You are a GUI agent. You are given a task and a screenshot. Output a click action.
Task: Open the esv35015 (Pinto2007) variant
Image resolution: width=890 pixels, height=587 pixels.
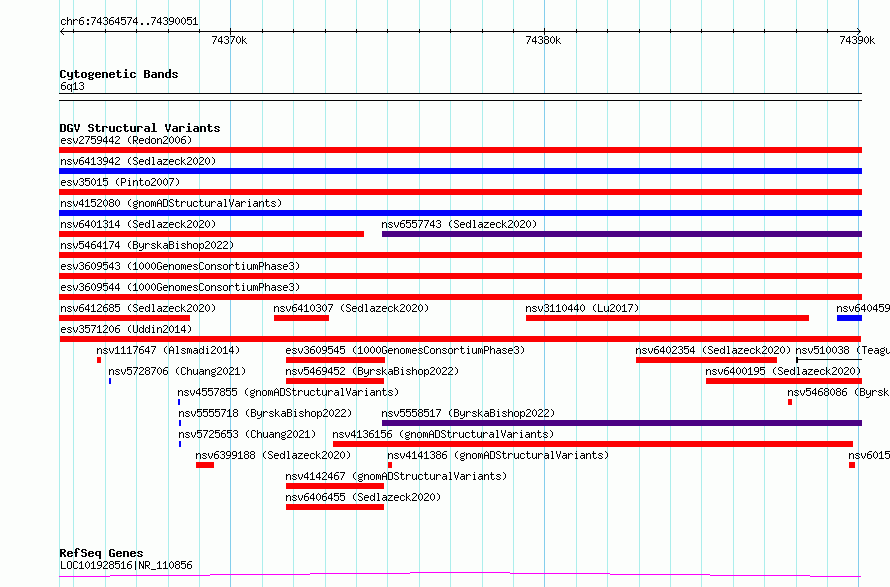pyautogui.click(x=120, y=182)
